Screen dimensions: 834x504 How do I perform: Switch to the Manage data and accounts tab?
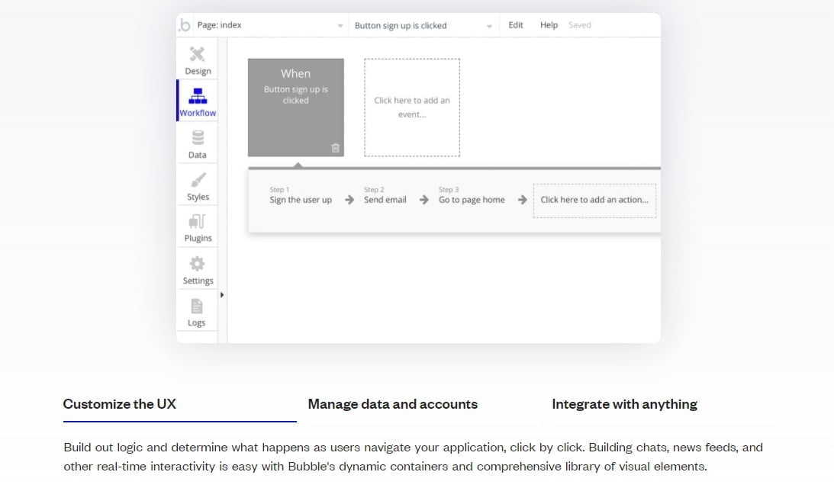pyautogui.click(x=393, y=404)
